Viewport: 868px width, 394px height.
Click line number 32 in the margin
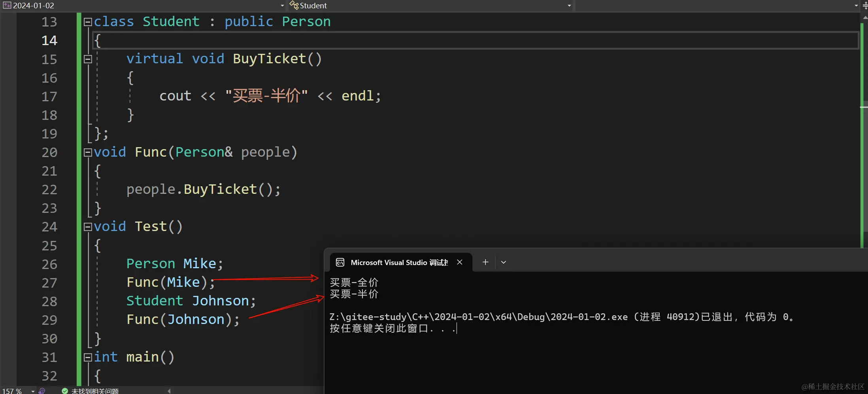click(x=49, y=376)
